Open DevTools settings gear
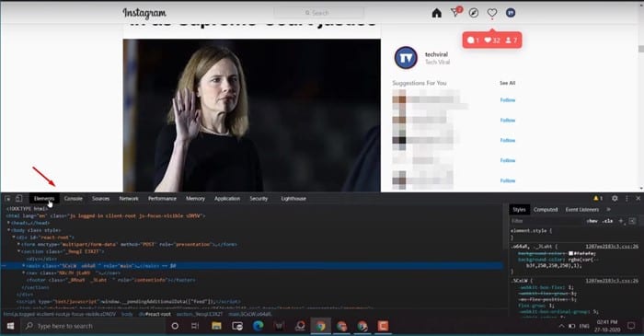The height and width of the screenshot is (336, 644). point(615,199)
